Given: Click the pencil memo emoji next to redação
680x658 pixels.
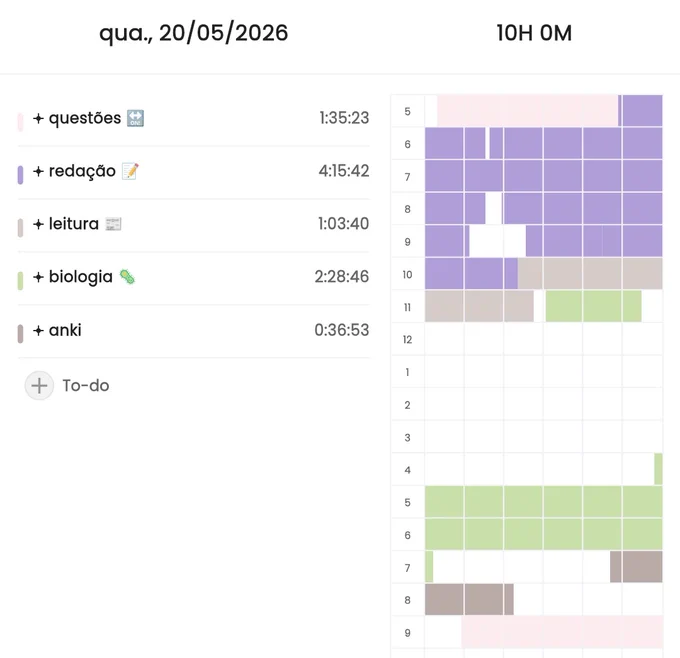Looking at the screenshot, I should [x=130, y=171].
